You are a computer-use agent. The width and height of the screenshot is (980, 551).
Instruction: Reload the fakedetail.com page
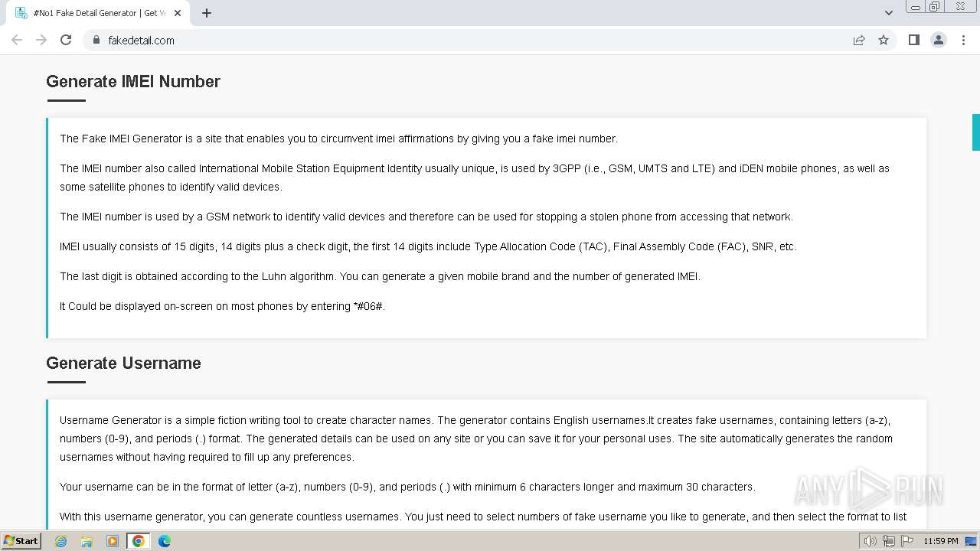click(66, 40)
